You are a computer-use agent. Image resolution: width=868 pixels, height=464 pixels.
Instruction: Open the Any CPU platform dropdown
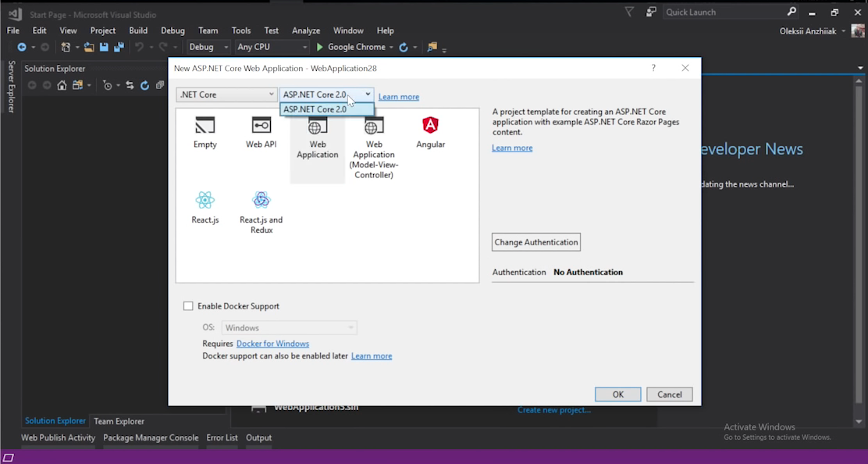click(272, 47)
